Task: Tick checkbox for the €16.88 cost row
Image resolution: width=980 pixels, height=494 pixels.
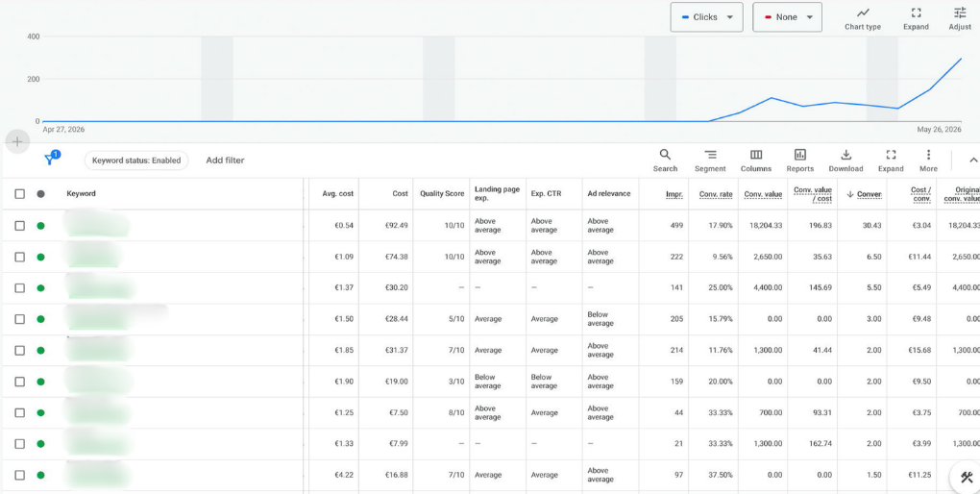Action: coord(20,475)
